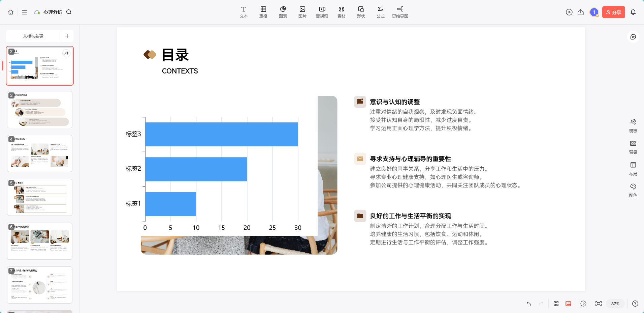Select the photo behind the chart

pos(327,175)
